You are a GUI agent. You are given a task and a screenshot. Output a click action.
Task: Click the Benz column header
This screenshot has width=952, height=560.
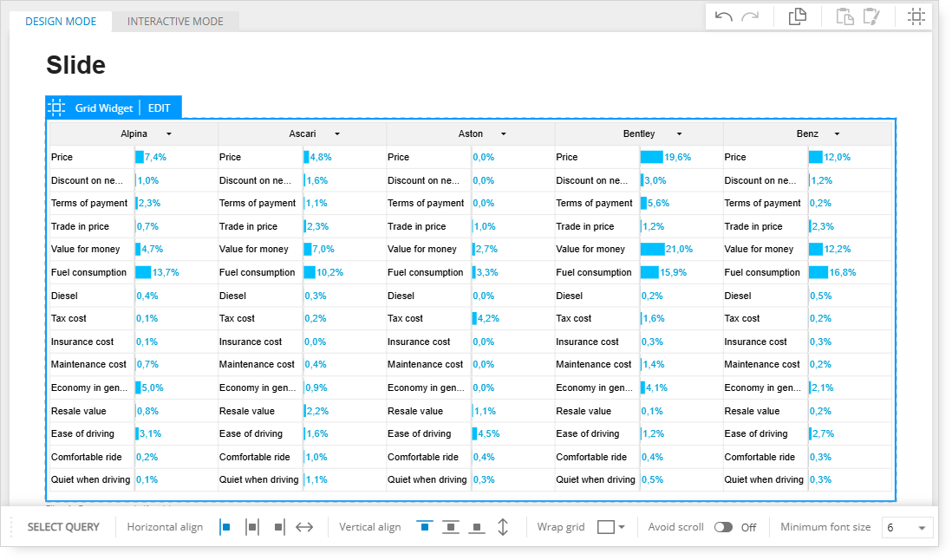coord(807,134)
